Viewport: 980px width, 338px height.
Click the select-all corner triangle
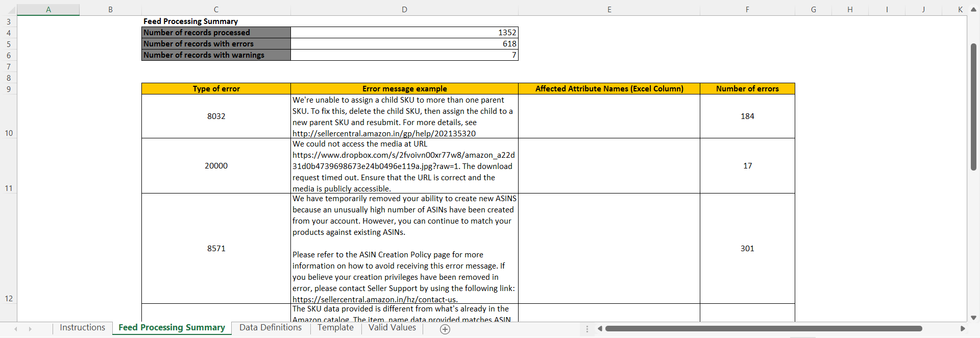pos(11,10)
